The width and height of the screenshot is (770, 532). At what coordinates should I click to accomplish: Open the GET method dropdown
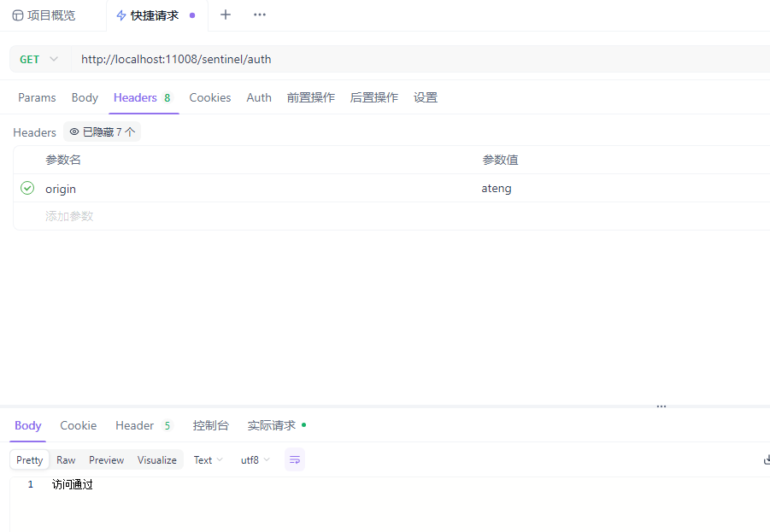39,59
